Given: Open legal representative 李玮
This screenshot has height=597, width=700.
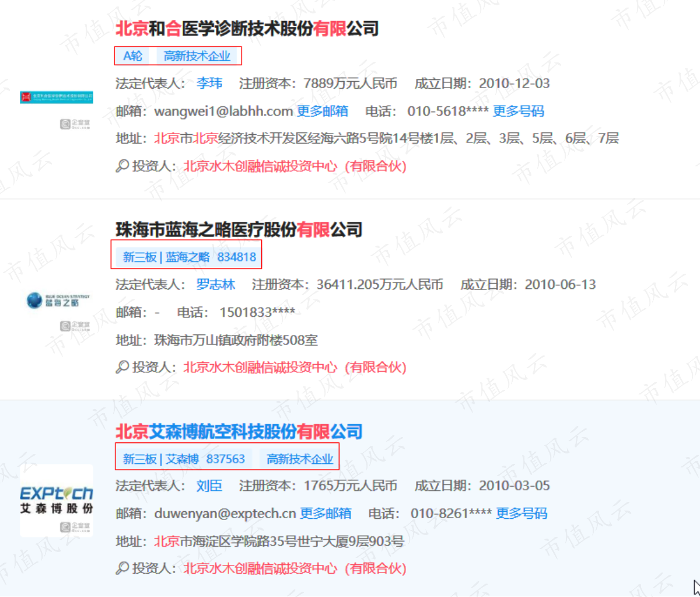Looking at the screenshot, I should pos(209,83).
